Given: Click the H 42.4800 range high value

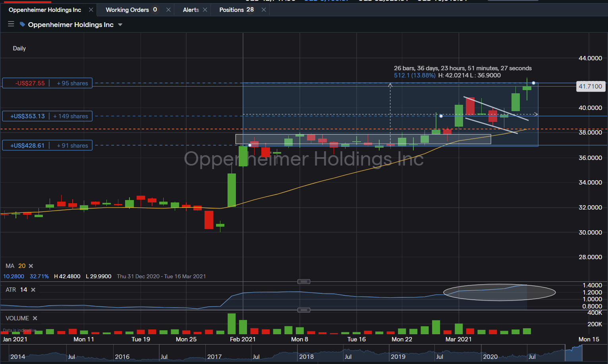Looking at the screenshot, I should click(67, 277).
